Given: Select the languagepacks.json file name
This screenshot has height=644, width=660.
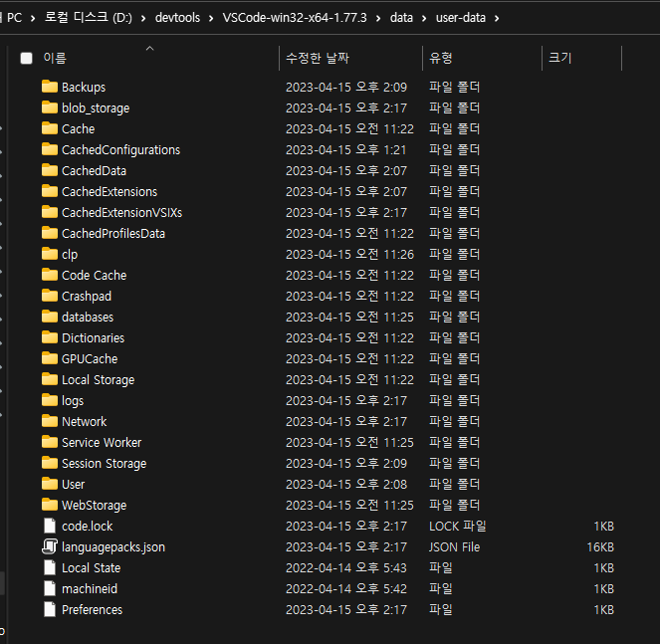Looking at the screenshot, I should 113,547.
